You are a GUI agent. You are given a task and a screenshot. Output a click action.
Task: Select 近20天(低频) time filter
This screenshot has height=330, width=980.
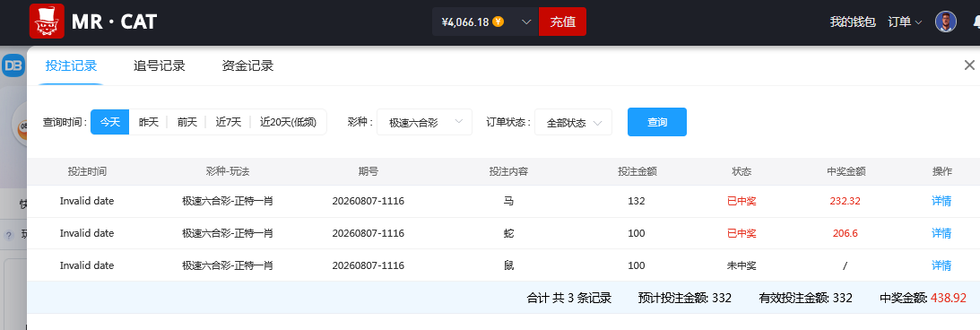click(288, 122)
